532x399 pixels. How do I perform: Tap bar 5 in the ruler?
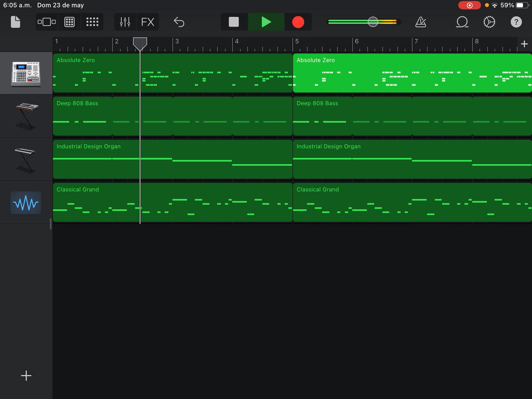297,42
